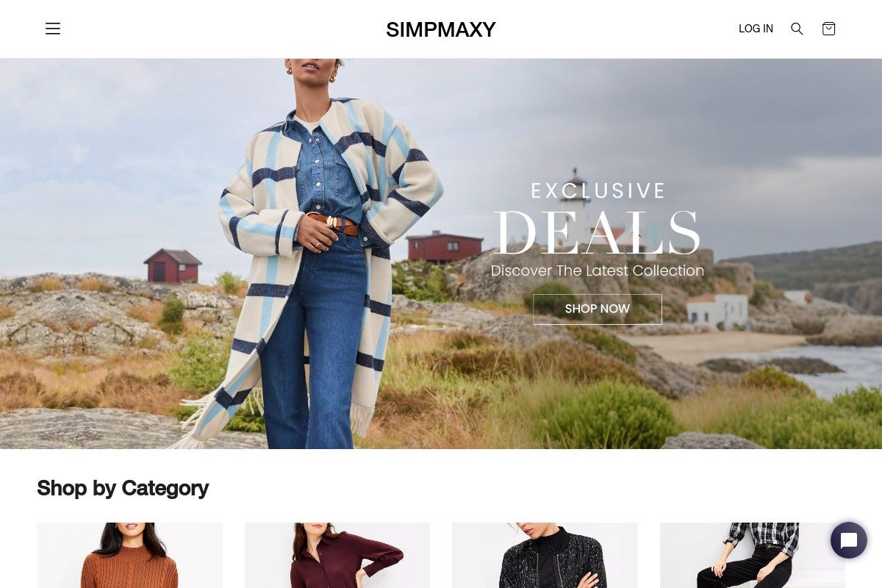This screenshot has width=882, height=588.
Task: Open the burgundy blouse category
Action: click(337, 555)
